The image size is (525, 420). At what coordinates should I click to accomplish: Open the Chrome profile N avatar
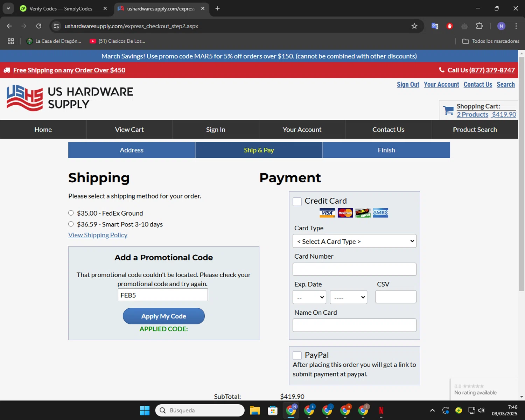tap(501, 26)
